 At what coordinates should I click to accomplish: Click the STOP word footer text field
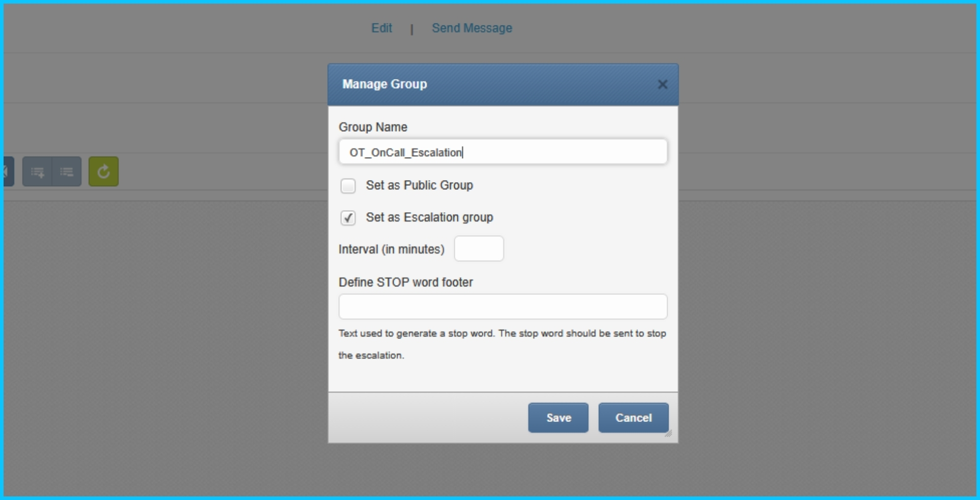click(503, 307)
